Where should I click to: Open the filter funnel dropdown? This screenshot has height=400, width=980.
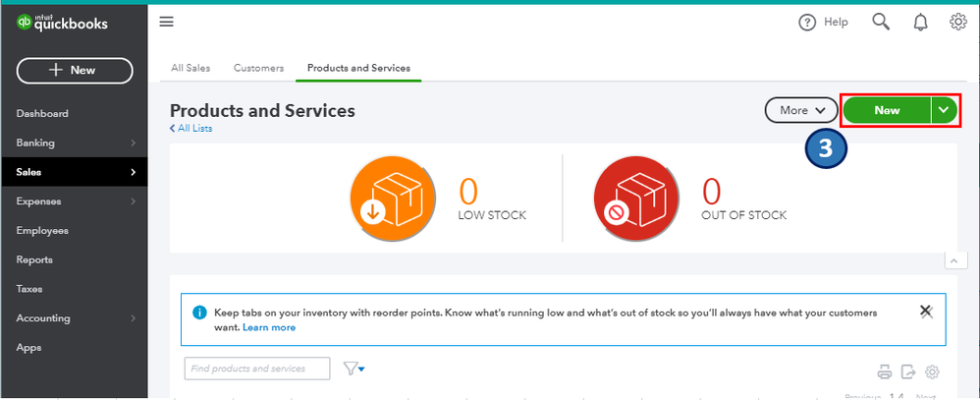coord(354,369)
